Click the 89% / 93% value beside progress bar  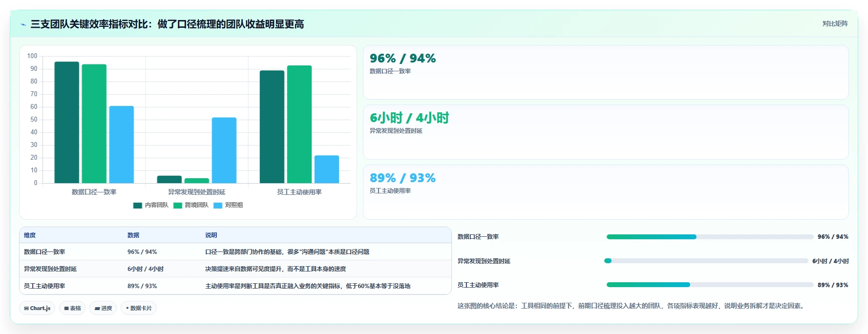(x=833, y=285)
